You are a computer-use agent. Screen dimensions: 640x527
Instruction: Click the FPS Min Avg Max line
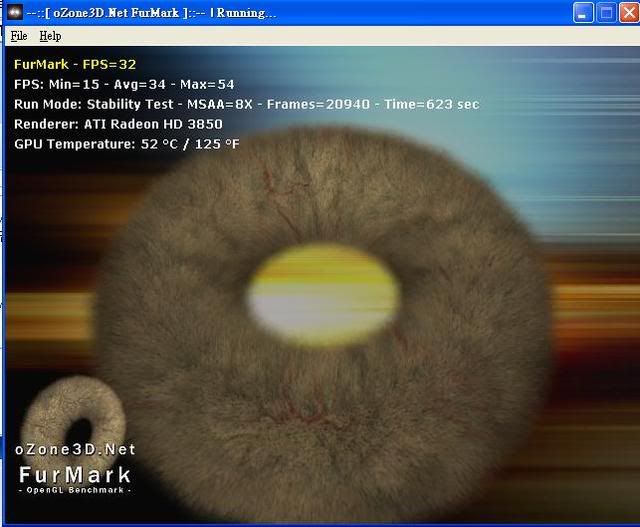tap(124, 84)
